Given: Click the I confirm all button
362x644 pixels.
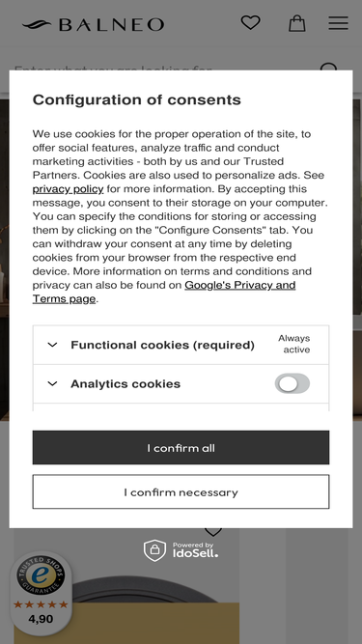Looking at the screenshot, I should [x=181, y=447].
